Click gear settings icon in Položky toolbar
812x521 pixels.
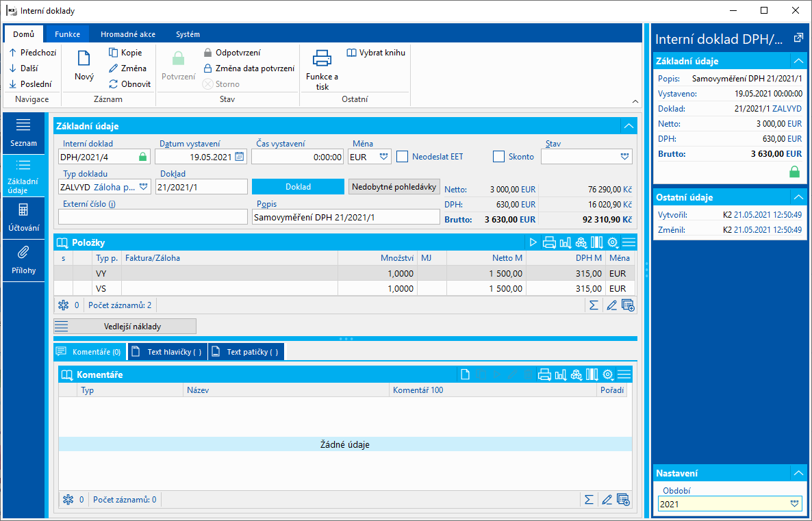pos(613,242)
